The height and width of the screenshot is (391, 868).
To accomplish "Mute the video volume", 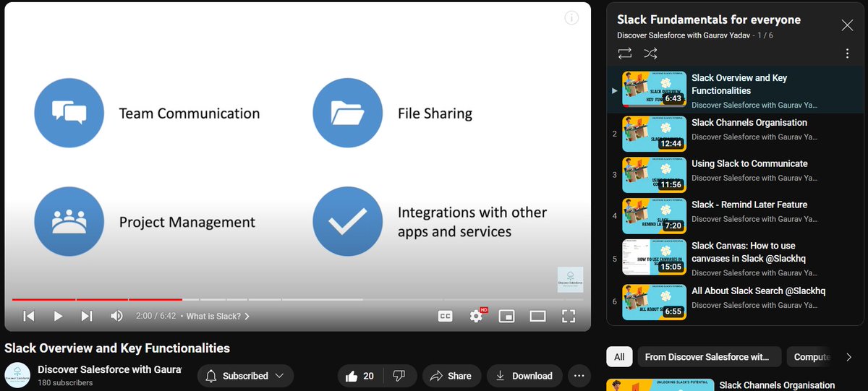I will 116,316.
